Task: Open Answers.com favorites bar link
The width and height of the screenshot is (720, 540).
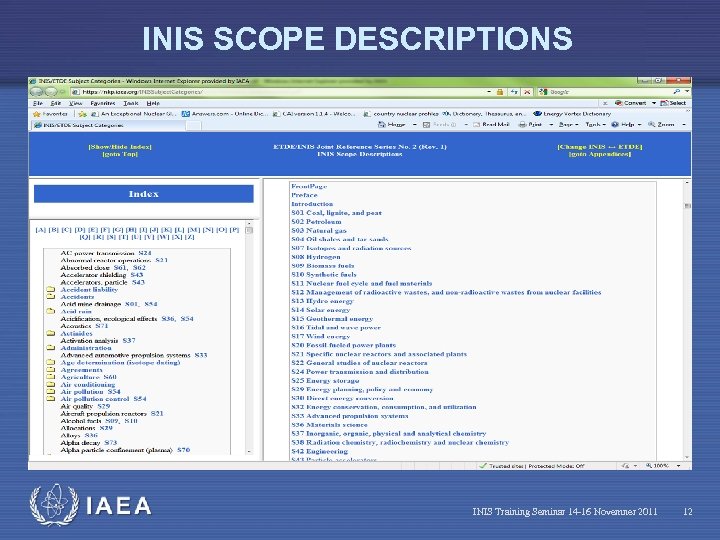Action: tap(223, 114)
